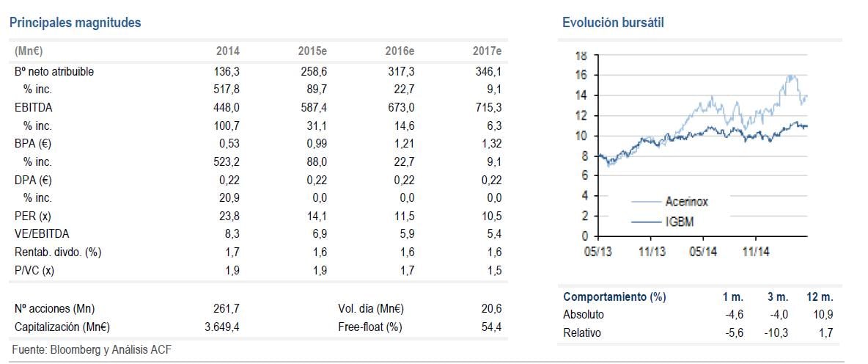868x364 pixels.
Task: Select the 2015e column header
Action: (x=312, y=52)
